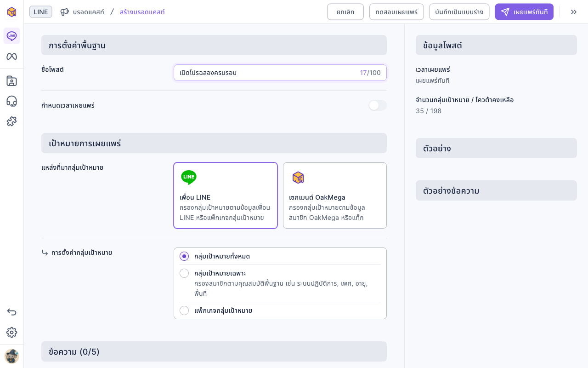This screenshot has height=368, width=588.
Task: Select the กลุ่มเป้าหมายเฉพาะ radio option
Action: tap(184, 273)
